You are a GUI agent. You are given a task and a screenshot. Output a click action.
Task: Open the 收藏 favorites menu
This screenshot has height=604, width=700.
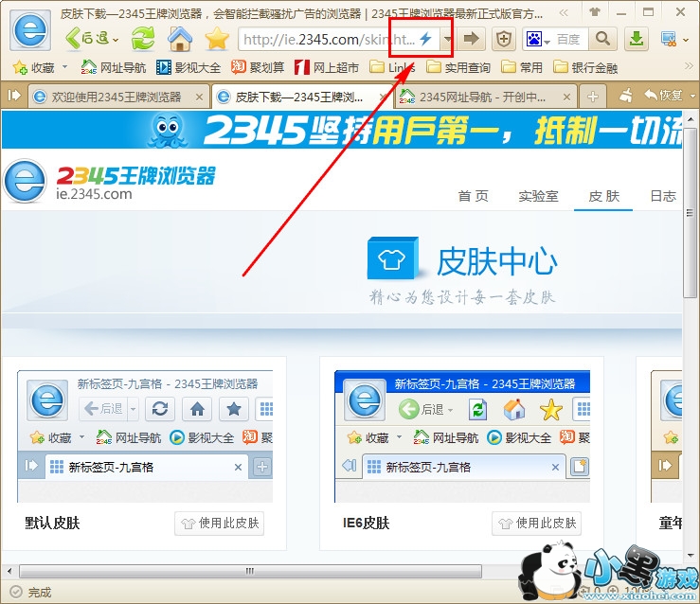pyautogui.click(x=34, y=67)
